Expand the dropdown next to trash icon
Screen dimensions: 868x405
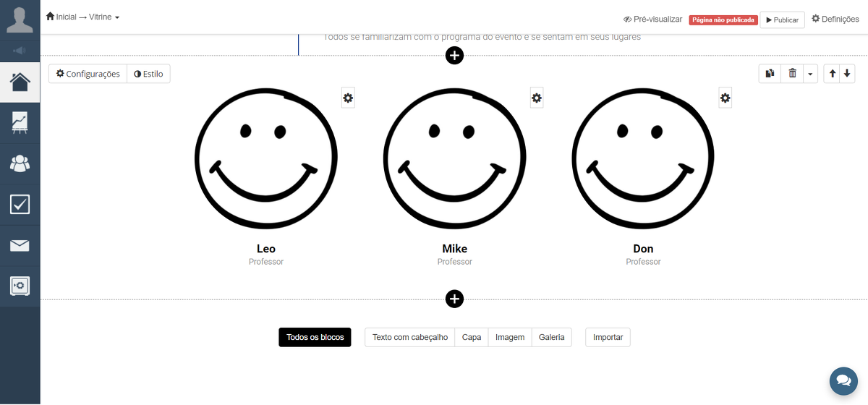810,74
